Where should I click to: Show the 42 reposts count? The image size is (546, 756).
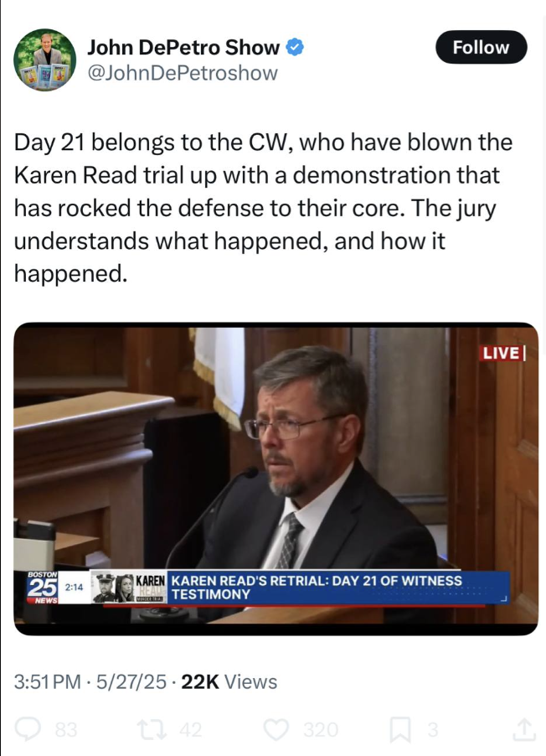click(x=190, y=729)
